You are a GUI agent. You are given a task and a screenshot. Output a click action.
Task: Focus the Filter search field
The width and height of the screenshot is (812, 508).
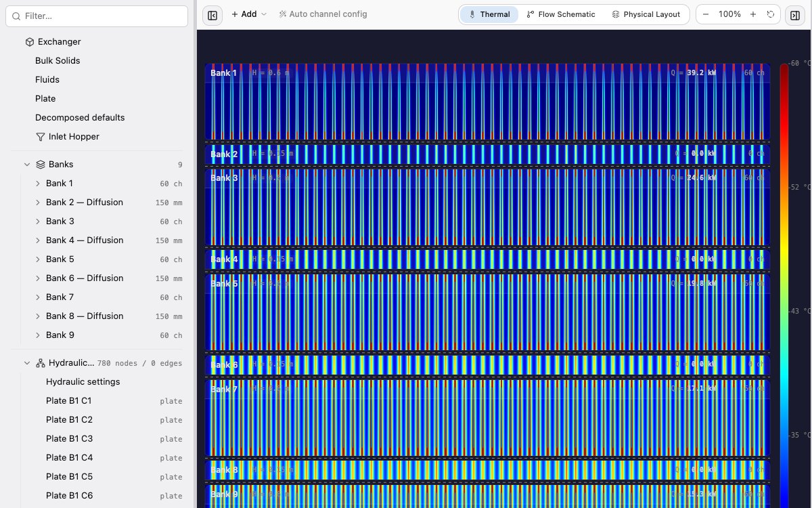97,16
